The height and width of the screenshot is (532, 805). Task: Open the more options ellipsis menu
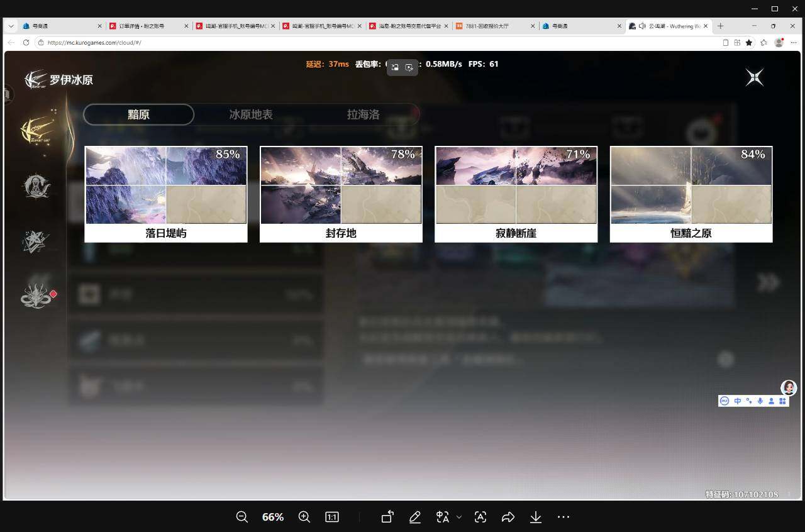(x=563, y=517)
